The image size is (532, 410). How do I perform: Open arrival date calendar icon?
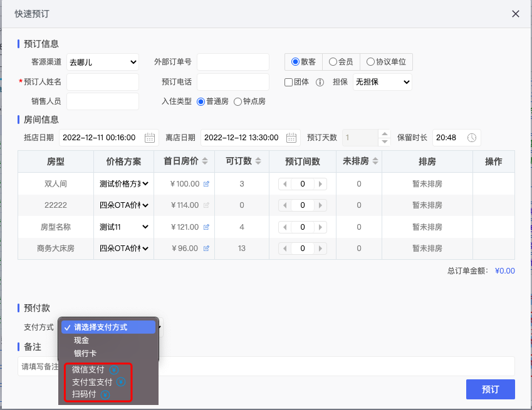[150, 138]
